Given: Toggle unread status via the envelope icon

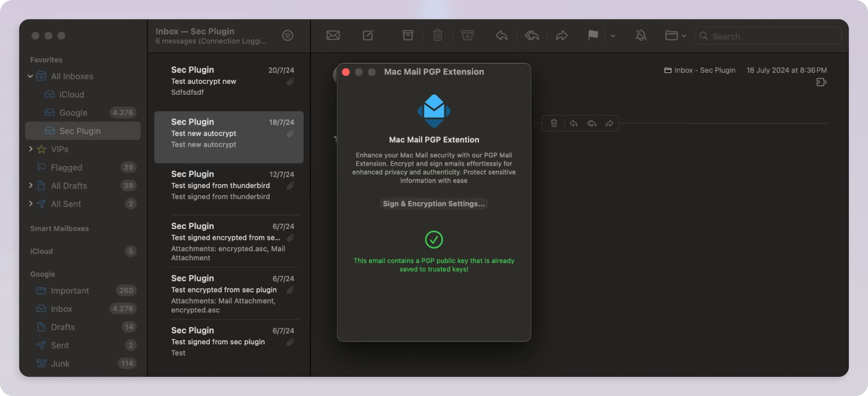Looking at the screenshot, I should (333, 35).
